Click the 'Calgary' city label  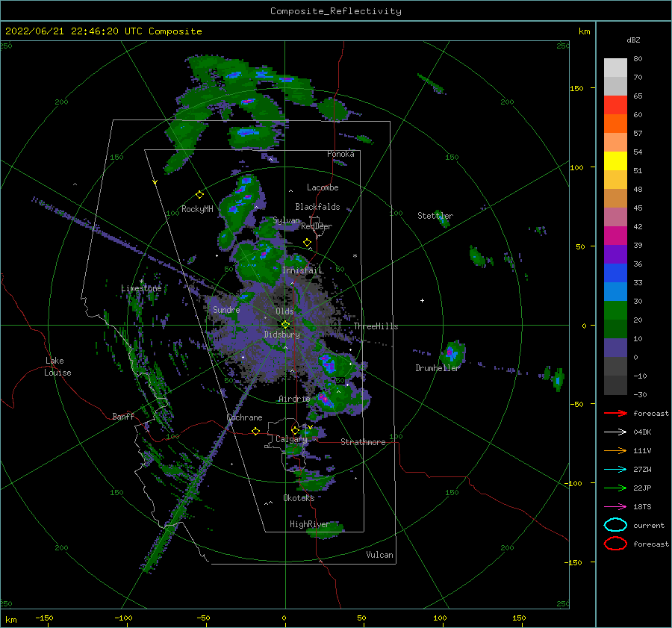[291, 439]
